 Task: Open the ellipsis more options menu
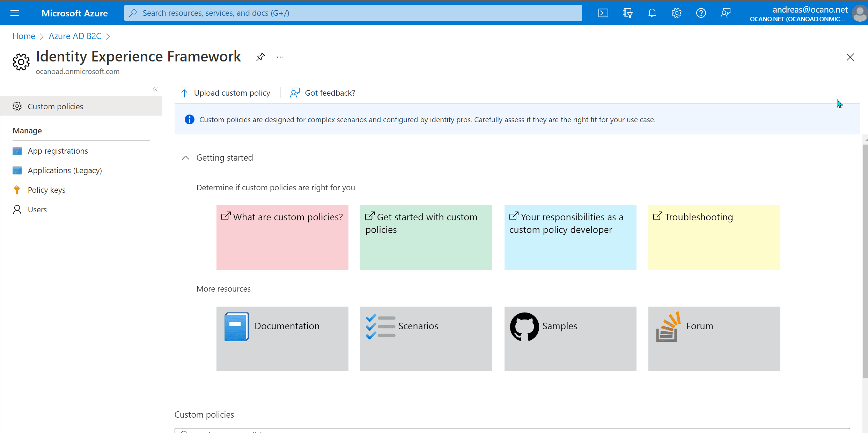[280, 57]
